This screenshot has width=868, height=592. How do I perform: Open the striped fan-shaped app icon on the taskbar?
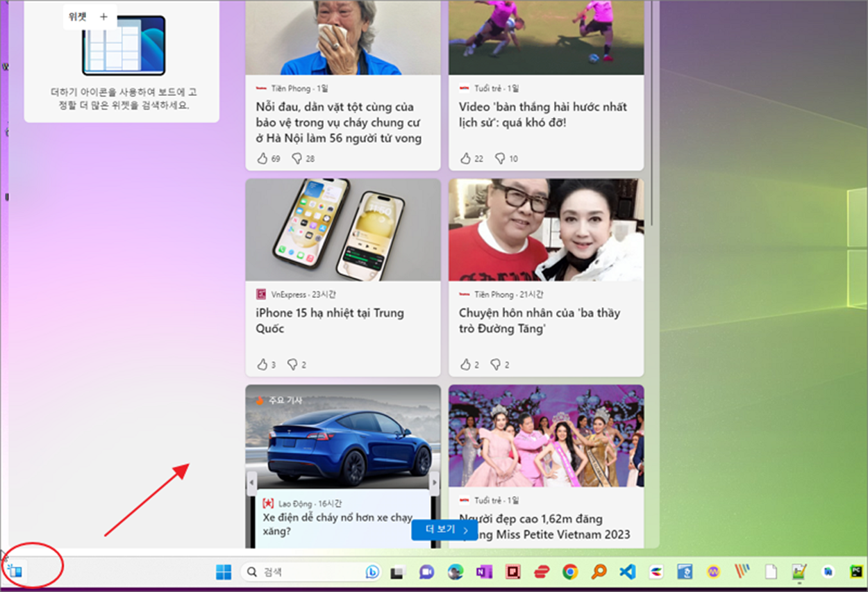tap(742, 572)
